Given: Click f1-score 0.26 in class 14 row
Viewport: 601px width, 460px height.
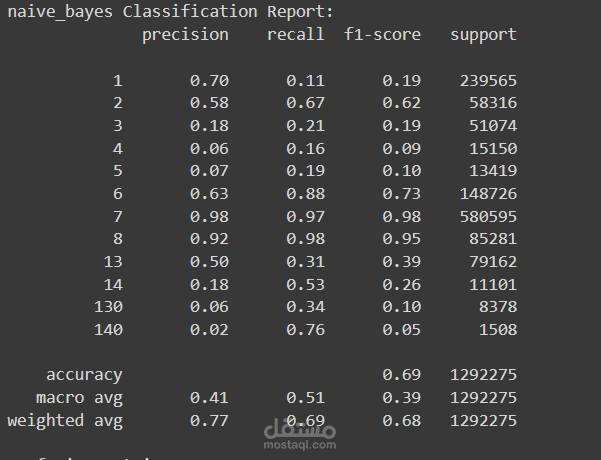Looking at the screenshot, I should [402, 285].
